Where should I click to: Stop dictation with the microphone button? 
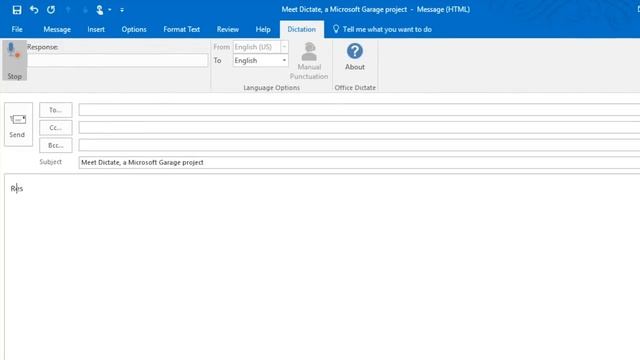[15, 60]
